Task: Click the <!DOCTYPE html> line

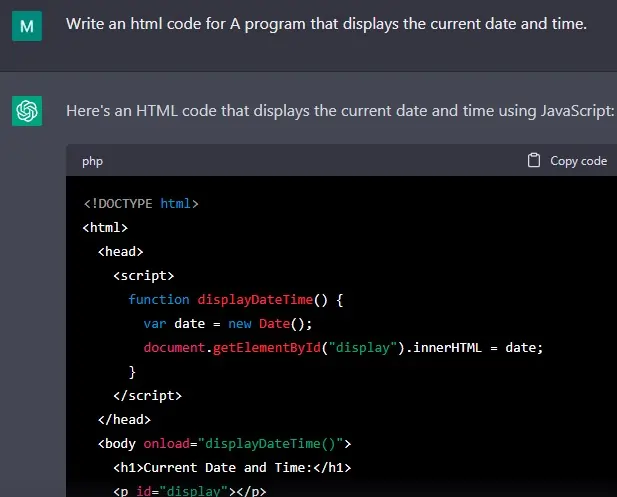Action: click(x=141, y=204)
